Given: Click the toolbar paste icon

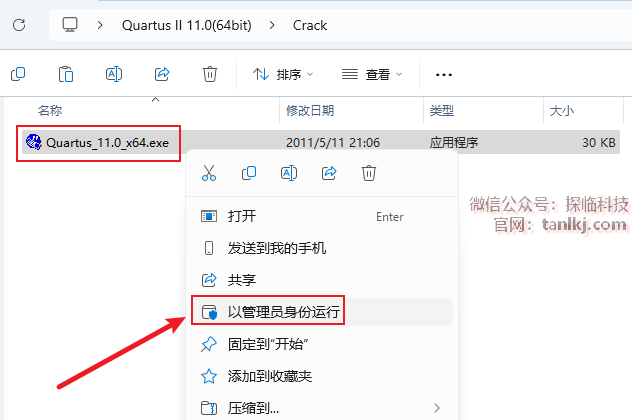Looking at the screenshot, I should tap(66, 74).
